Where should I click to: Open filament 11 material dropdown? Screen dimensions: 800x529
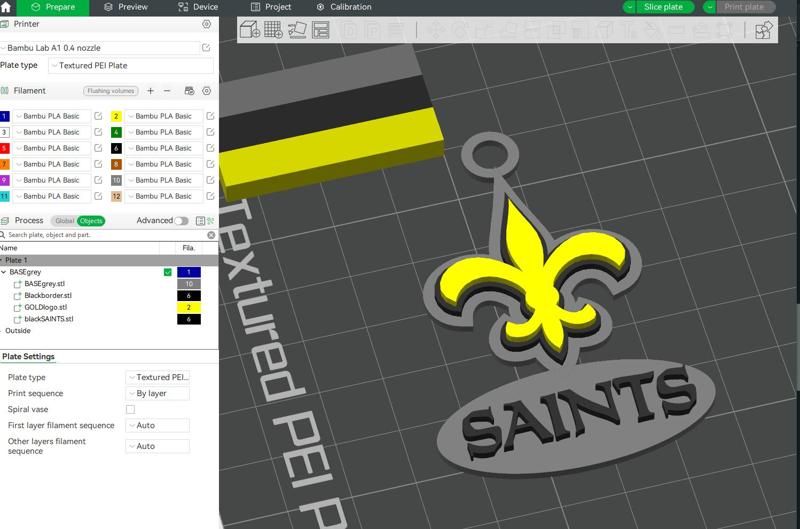[x=52, y=196]
